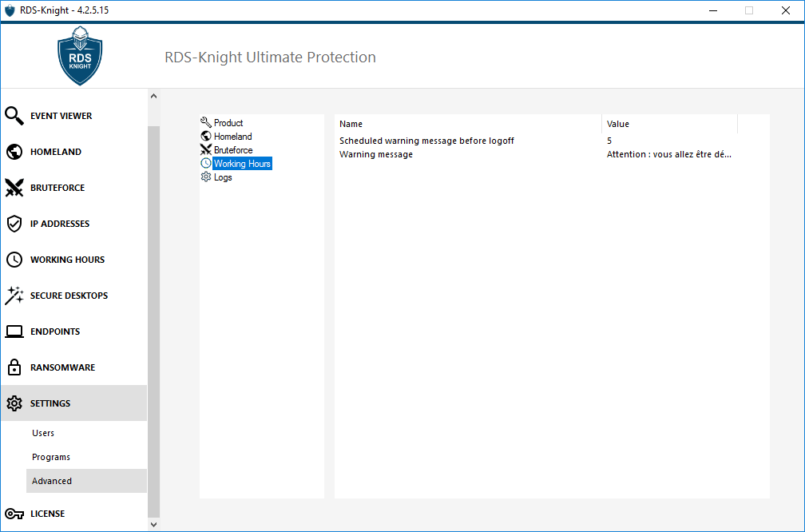This screenshot has height=532, width=805.
Task: Select the Warning message setting row
Action: click(376, 154)
